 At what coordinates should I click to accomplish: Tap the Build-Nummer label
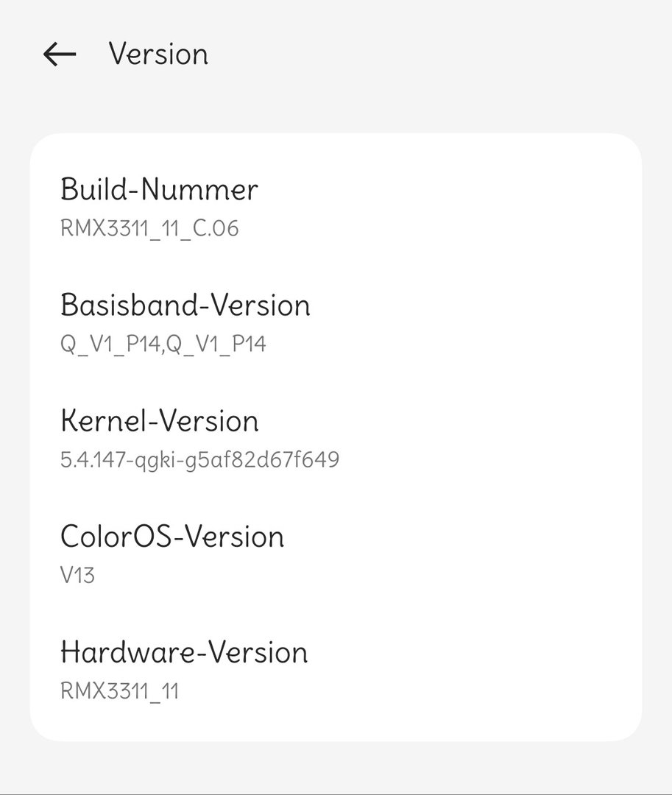[x=159, y=190]
